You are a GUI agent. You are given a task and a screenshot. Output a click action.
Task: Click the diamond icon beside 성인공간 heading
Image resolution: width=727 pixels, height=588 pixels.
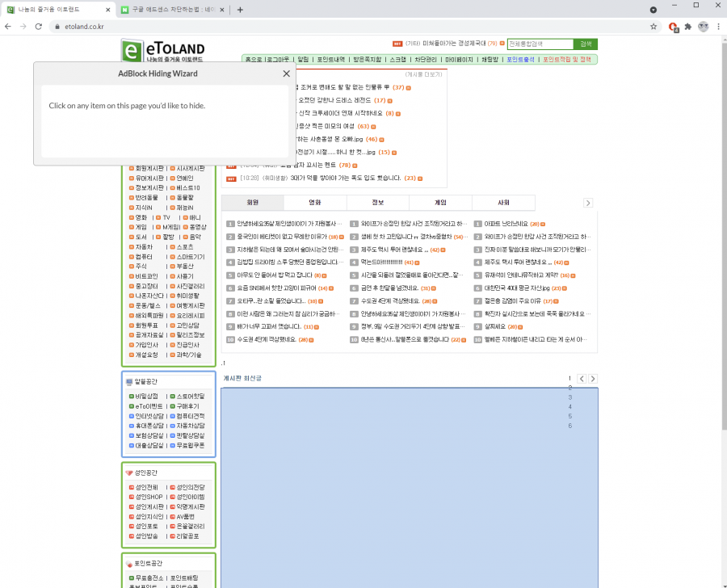(x=129, y=473)
